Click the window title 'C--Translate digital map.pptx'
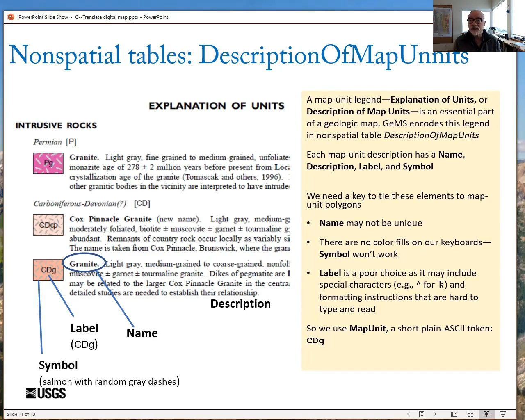525x420 pixels. pos(107,17)
